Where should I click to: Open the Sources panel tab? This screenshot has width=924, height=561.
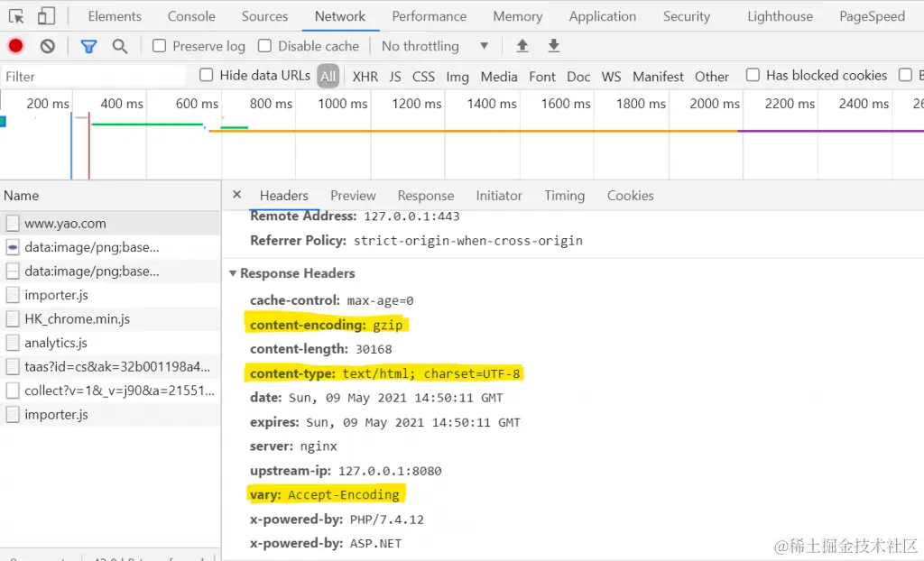click(x=264, y=16)
